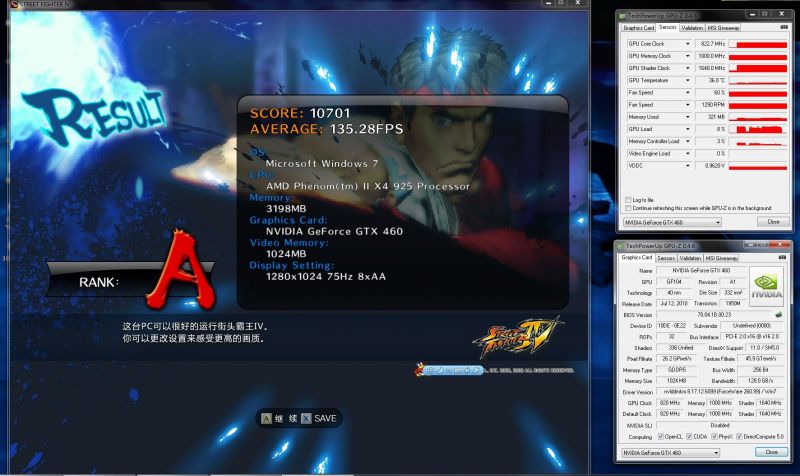Toggle Continue refreshing in background checkbox
This screenshot has height=476, width=800.
[x=628, y=208]
